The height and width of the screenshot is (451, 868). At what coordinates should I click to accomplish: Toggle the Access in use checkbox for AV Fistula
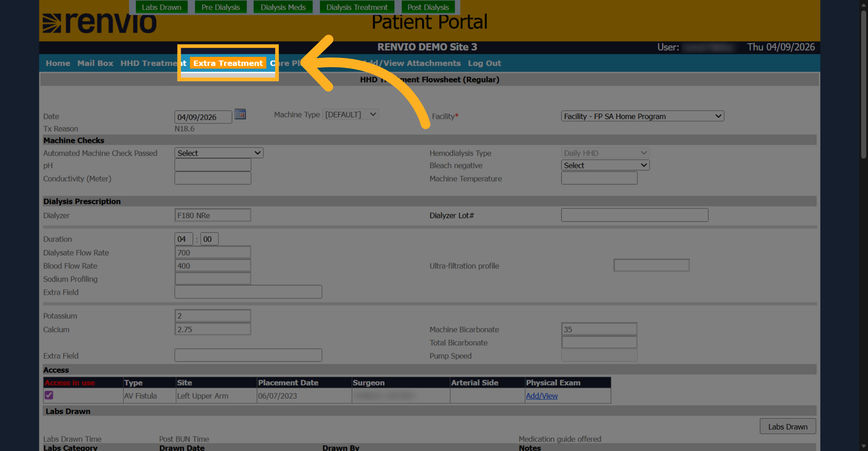point(49,395)
